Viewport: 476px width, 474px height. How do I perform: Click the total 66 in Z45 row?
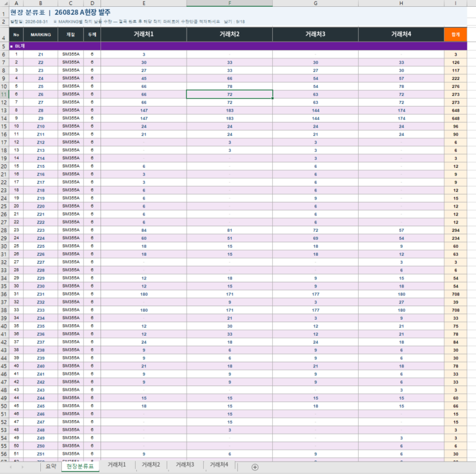click(456, 406)
